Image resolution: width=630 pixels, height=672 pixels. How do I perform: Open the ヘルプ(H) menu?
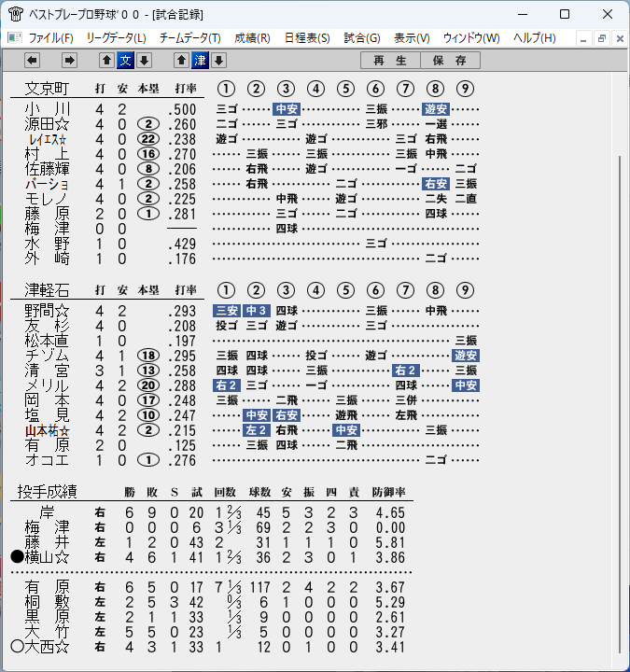[x=535, y=38]
